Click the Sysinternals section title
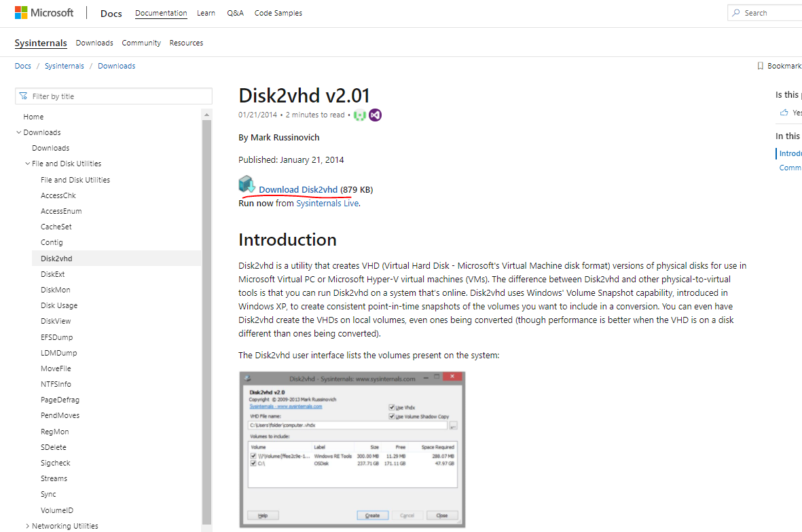Screen dimensions: 802x532 [41, 43]
